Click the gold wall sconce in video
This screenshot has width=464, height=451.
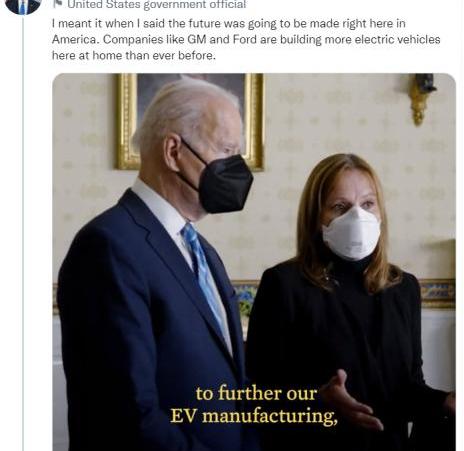421,98
